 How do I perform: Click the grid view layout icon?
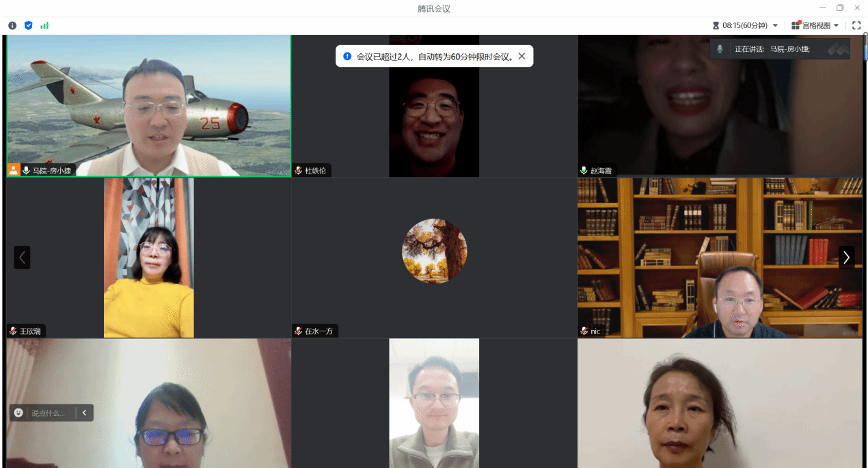796,25
